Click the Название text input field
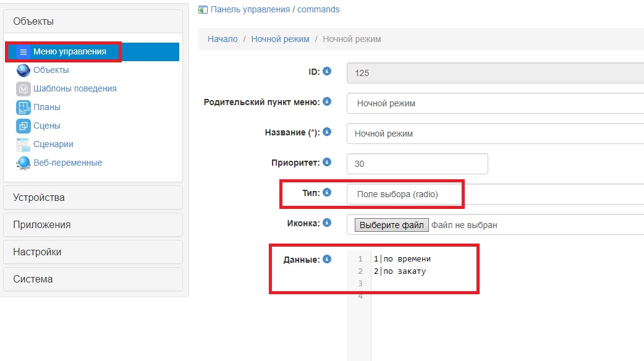The image size is (644, 361). 494,134
